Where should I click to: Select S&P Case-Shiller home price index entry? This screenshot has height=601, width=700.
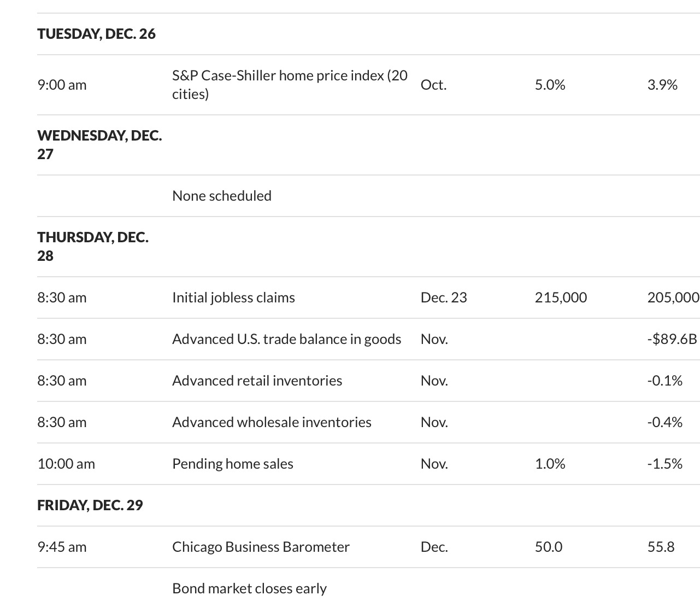tap(290, 85)
